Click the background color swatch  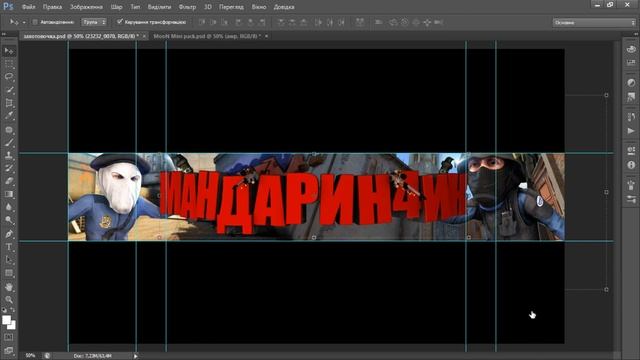[12, 325]
